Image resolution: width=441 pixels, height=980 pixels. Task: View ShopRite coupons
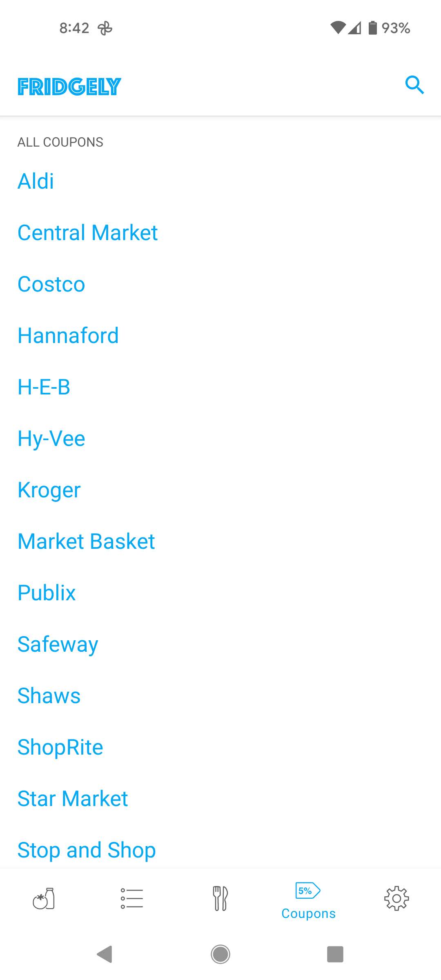tap(60, 747)
